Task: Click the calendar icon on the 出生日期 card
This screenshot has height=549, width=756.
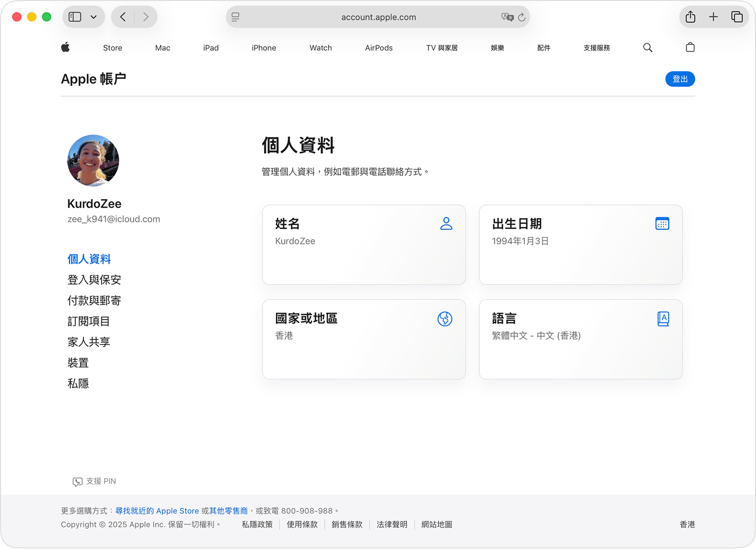Action: 662,224
